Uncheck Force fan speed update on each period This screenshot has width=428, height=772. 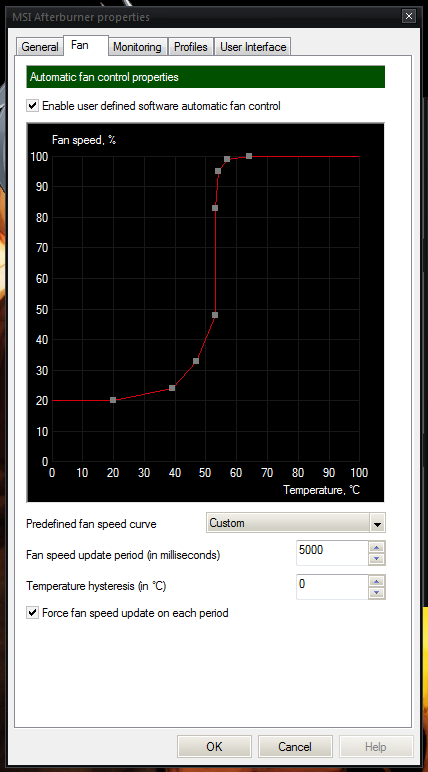pos(33,613)
